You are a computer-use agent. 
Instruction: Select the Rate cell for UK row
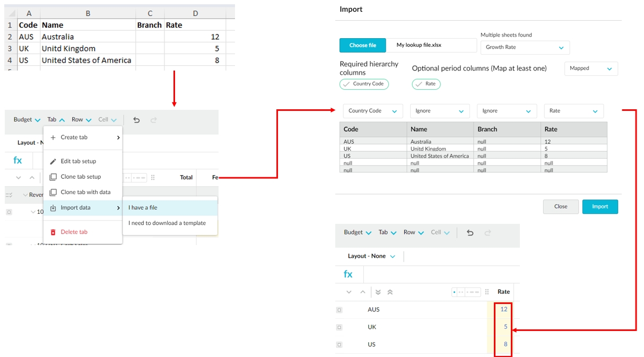[x=503, y=327]
